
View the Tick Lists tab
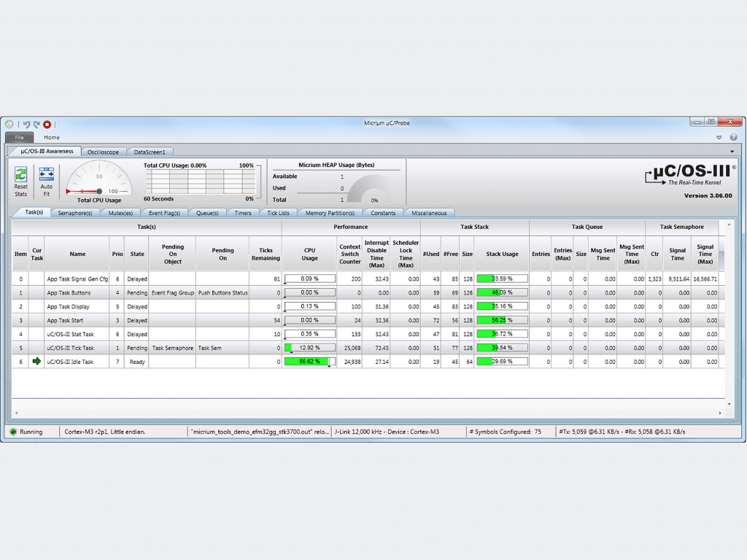(278, 213)
